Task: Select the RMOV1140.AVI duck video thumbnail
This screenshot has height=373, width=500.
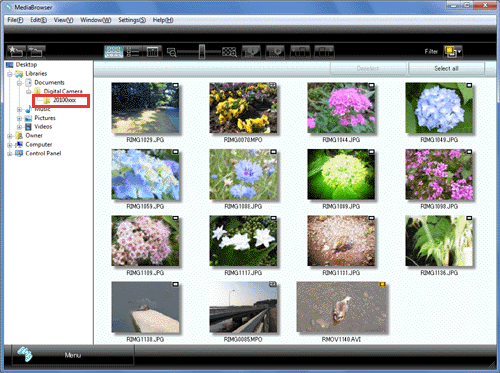Action: click(x=342, y=307)
